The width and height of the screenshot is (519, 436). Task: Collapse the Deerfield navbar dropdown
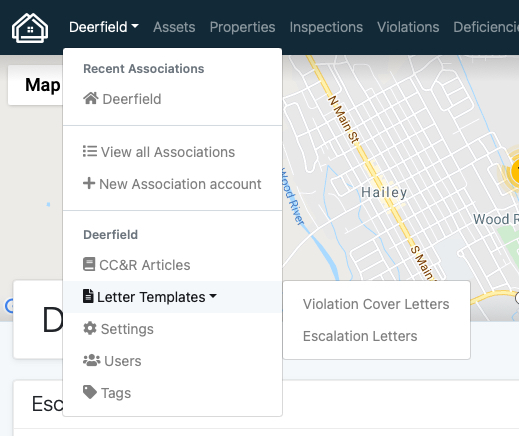pos(104,27)
